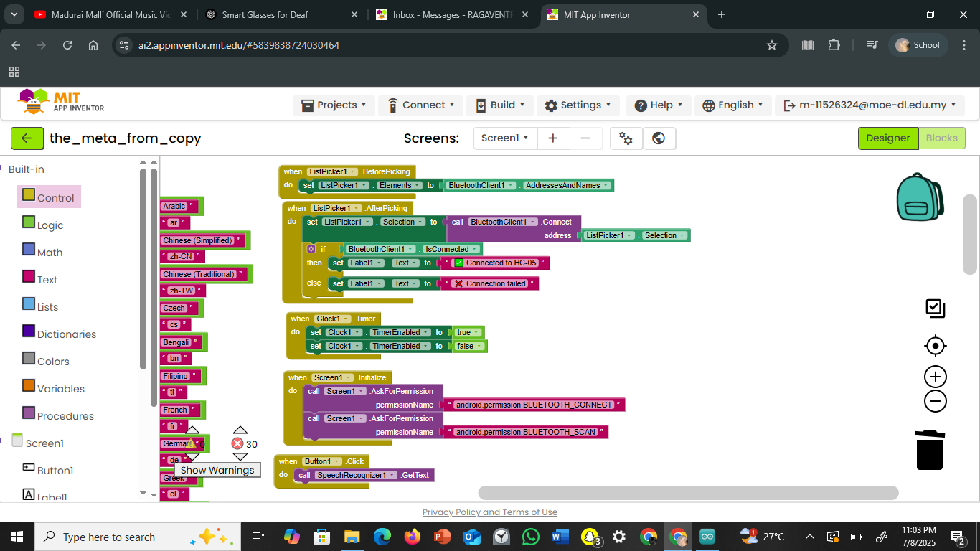Click the red error indicator showing 30

[238, 444]
